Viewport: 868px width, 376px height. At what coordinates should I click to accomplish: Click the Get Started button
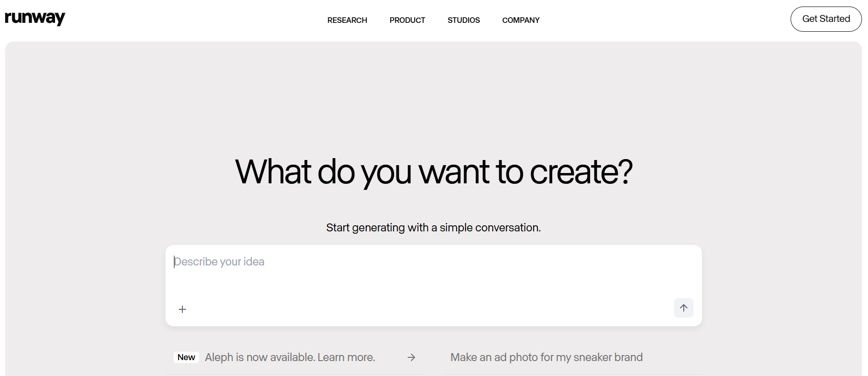[826, 19]
